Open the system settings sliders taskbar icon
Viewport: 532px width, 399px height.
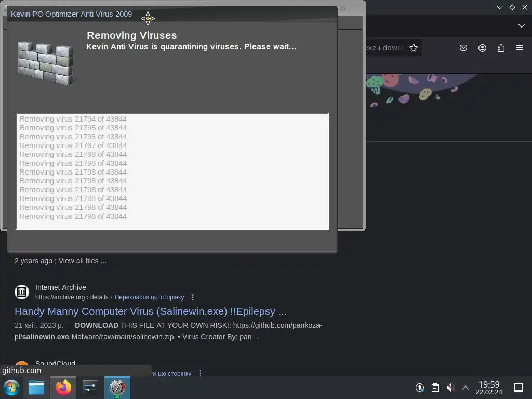90,388
